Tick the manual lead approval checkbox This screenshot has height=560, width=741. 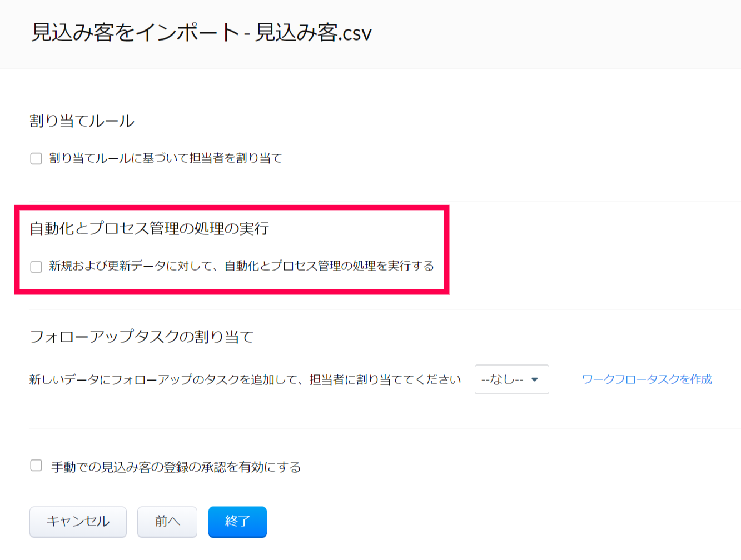coord(36,466)
